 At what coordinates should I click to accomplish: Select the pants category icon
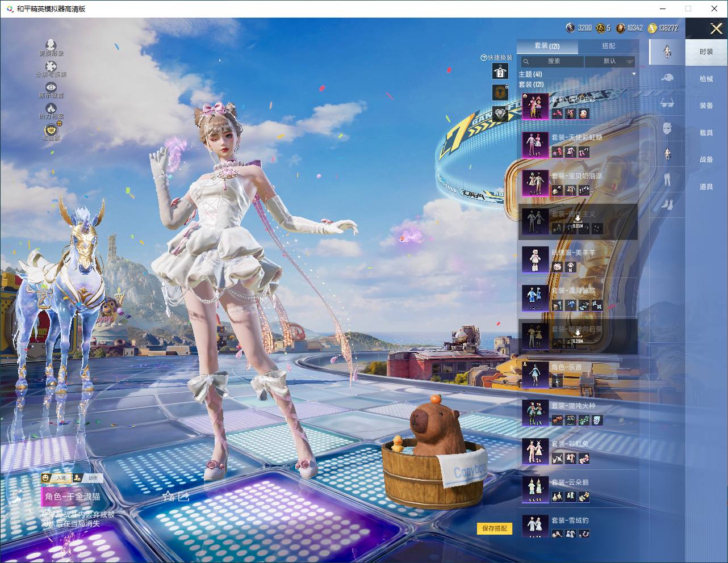(x=667, y=179)
